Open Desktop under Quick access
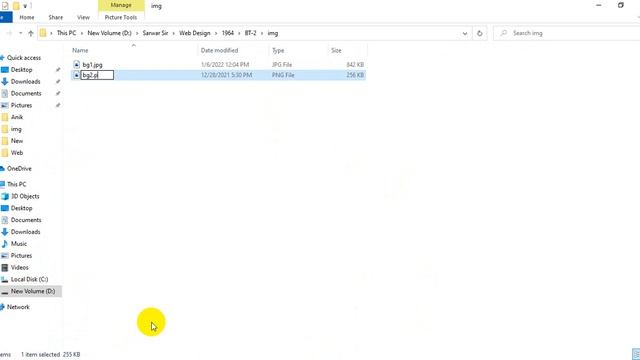Viewport: 640px width, 360px height. pyautogui.click(x=21, y=70)
